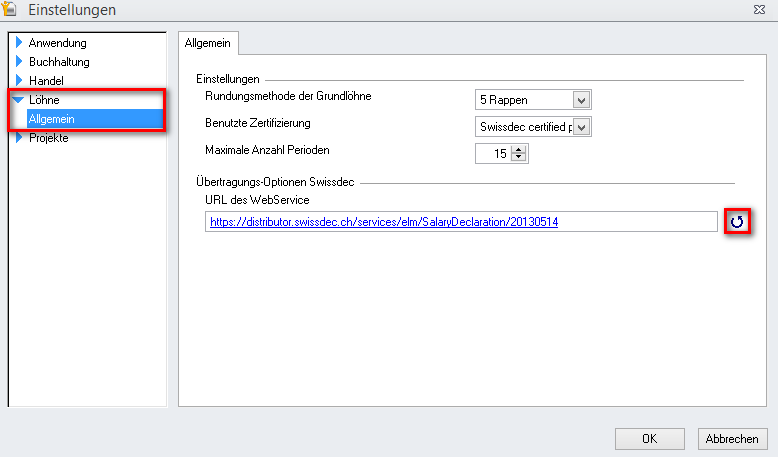The image size is (778, 457).
Task: Select the Projekte tree item
Action: click(x=49, y=138)
